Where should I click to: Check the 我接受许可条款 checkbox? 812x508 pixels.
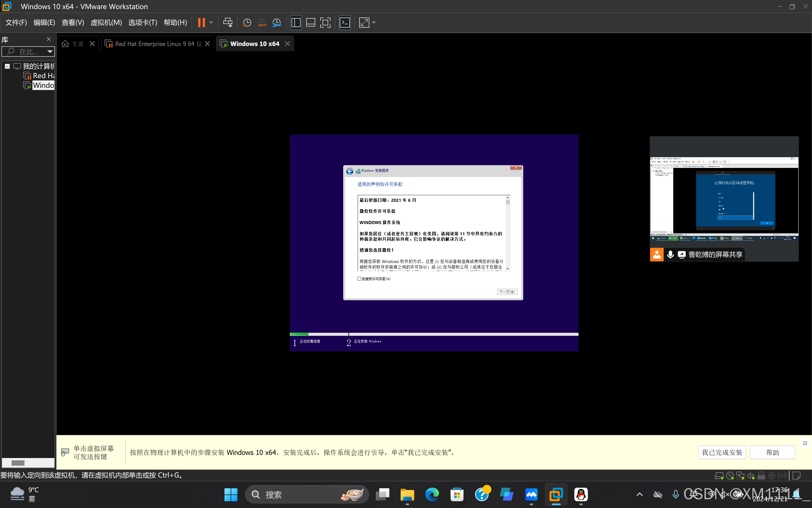coord(359,279)
